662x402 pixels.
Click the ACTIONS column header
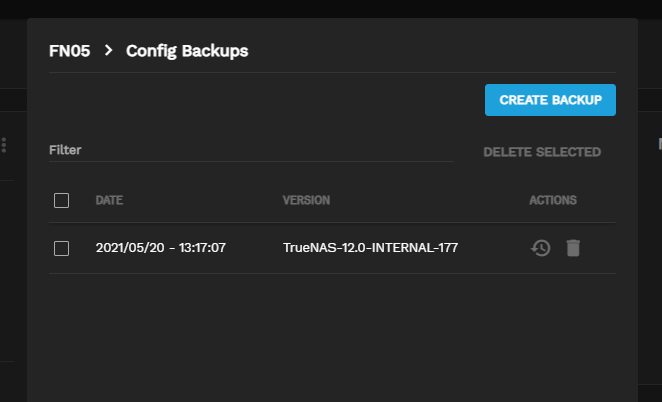point(552,200)
